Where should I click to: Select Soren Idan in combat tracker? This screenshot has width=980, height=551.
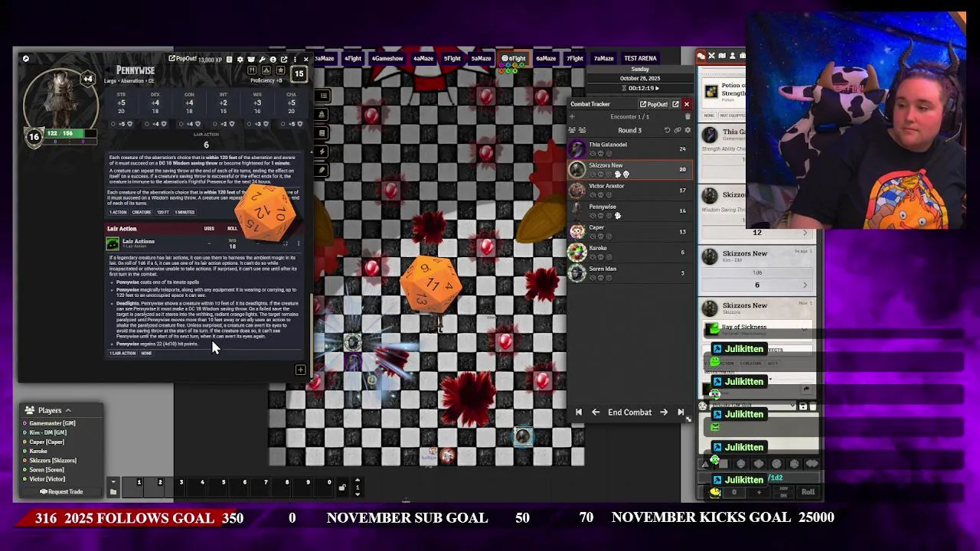click(x=630, y=272)
